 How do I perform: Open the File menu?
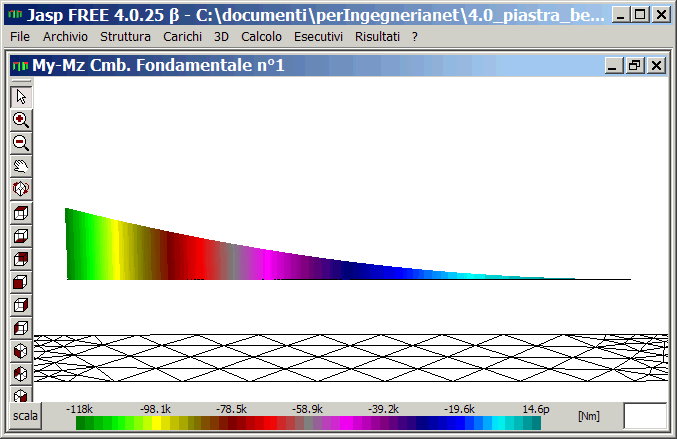(x=20, y=37)
